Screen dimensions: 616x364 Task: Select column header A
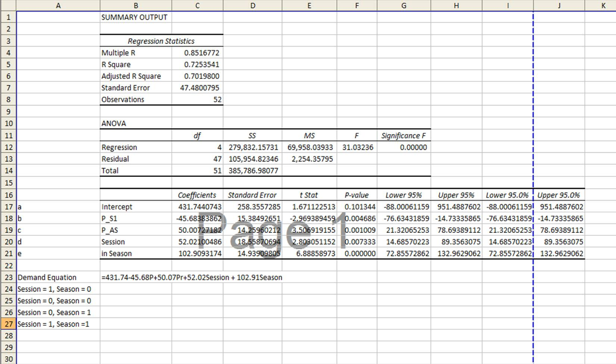pos(58,5)
